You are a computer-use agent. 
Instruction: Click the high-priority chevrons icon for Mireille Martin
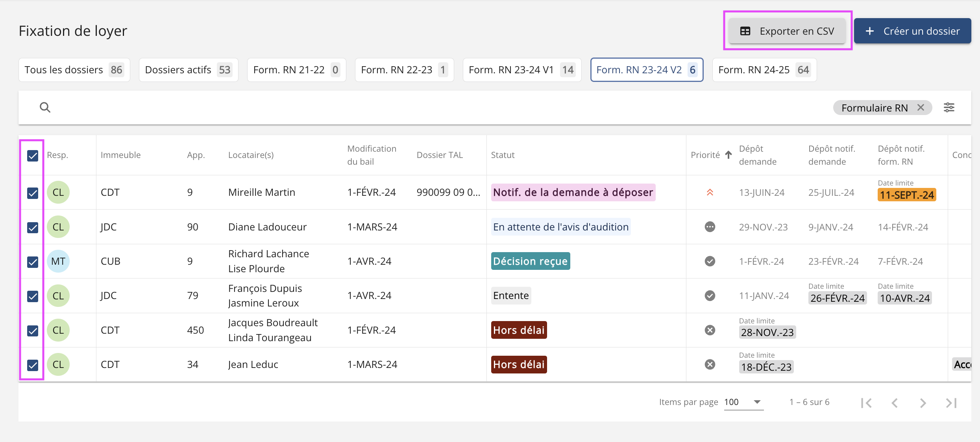pos(710,192)
